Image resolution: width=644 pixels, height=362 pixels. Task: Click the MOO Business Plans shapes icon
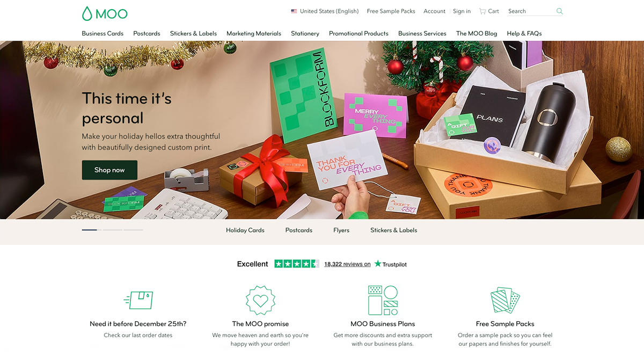[x=383, y=300]
